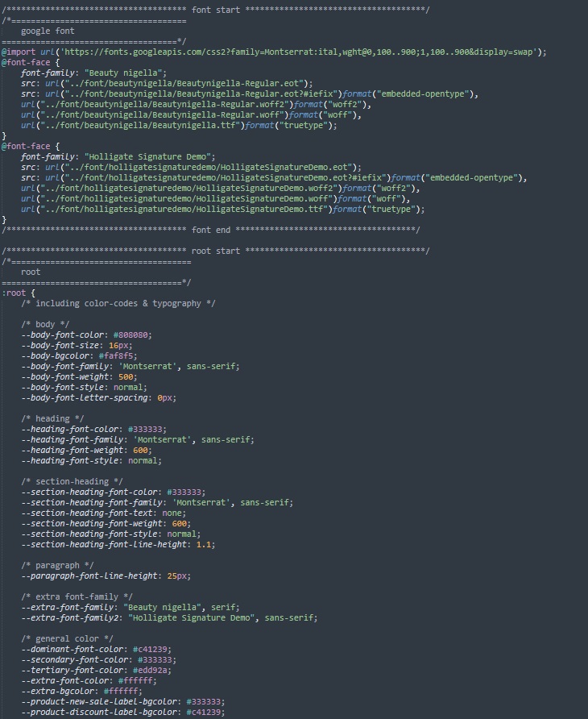The height and width of the screenshot is (719, 588).
Task: Click the "including color-codes & typography" comment
Action: [118, 303]
